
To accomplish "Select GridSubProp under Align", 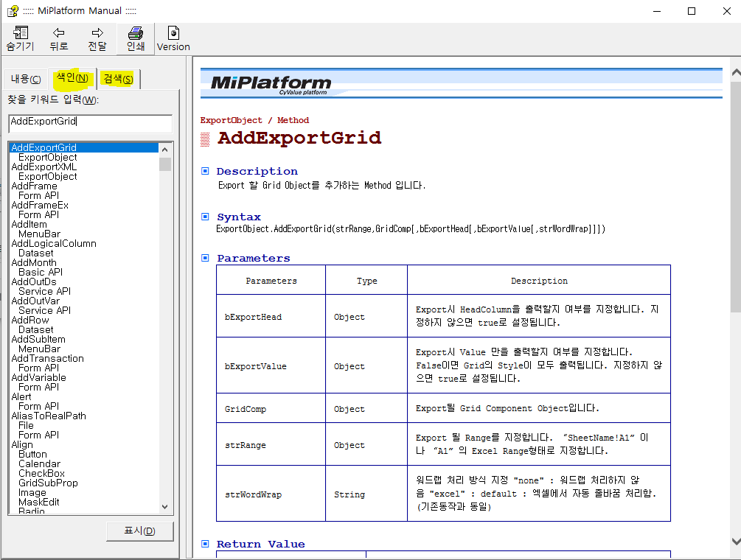I will [x=48, y=483].
